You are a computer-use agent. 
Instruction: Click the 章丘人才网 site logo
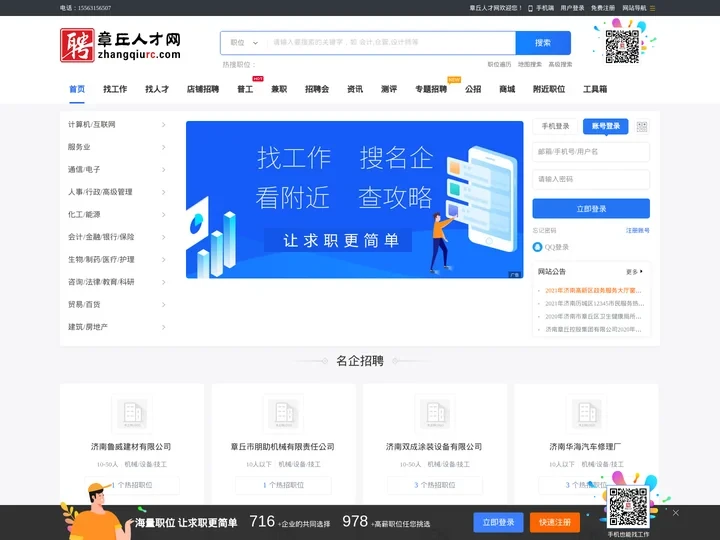[x=120, y=45]
